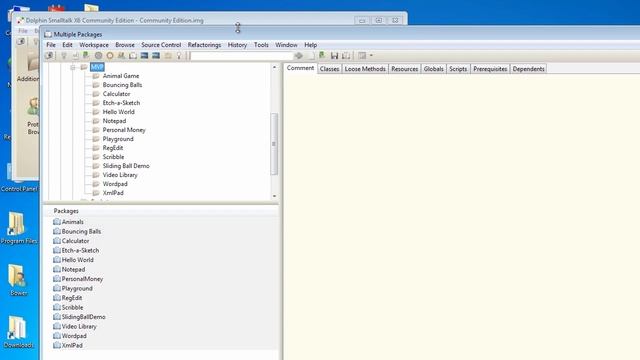Select Bouncing Balls in folder tree

(122, 85)
